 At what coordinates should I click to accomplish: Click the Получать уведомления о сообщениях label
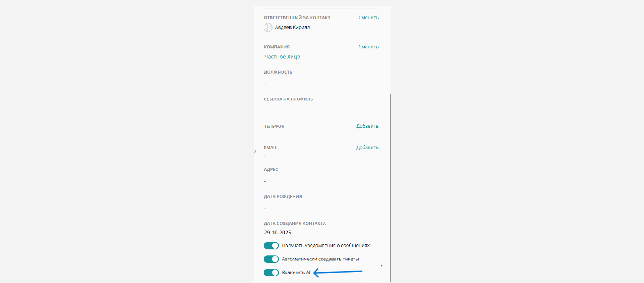pos(326,246)
